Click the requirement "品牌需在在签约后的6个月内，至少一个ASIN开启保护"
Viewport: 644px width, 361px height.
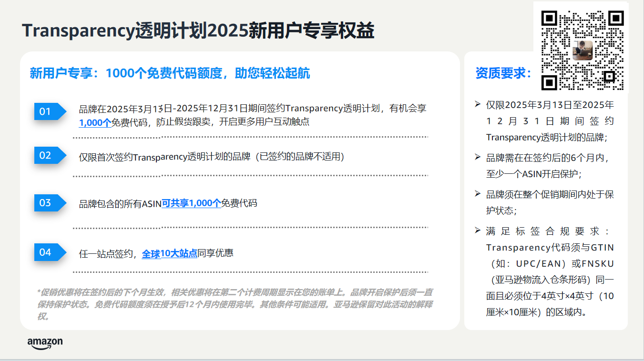tap(548, 166)
